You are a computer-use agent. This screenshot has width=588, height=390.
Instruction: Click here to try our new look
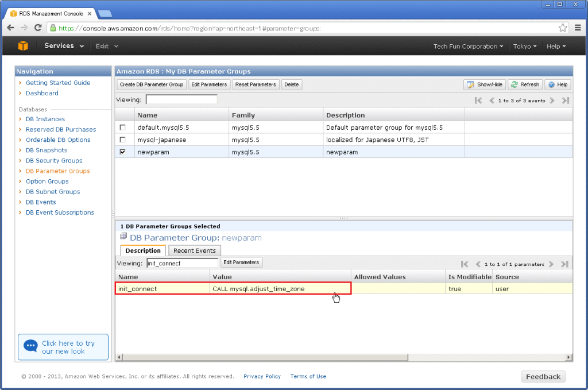click(x=63, y=347)
